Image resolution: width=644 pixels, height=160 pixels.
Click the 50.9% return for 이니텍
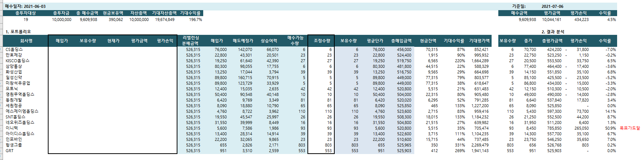pyautogui.click(x=611, y=128)
